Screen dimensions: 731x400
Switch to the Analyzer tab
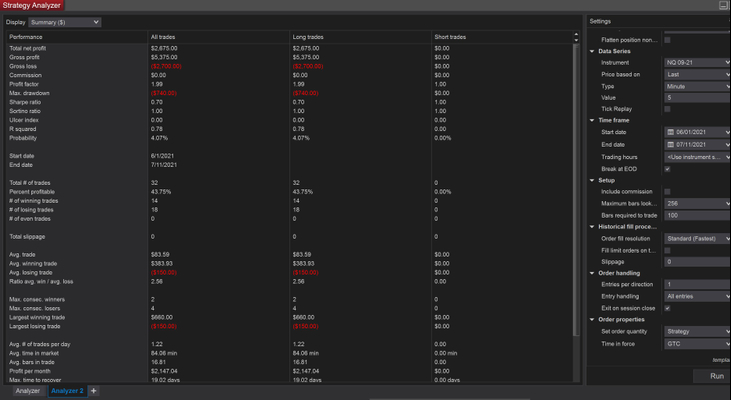pyautogui.click(x=27, y=391)
